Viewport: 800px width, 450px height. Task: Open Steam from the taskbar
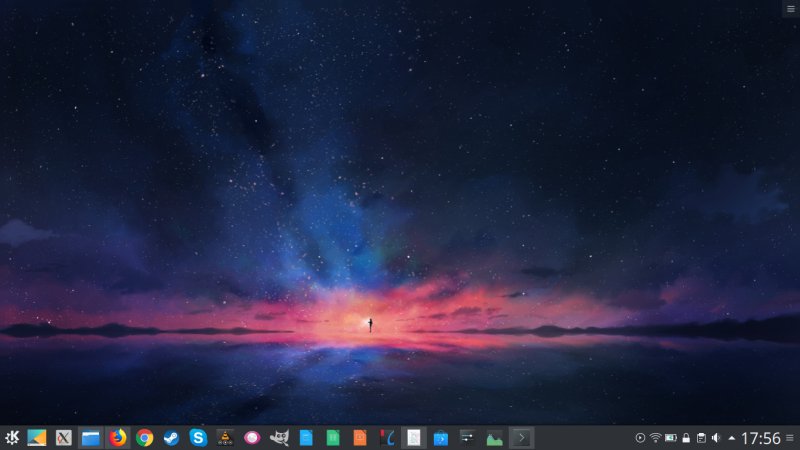coord(171,438)
